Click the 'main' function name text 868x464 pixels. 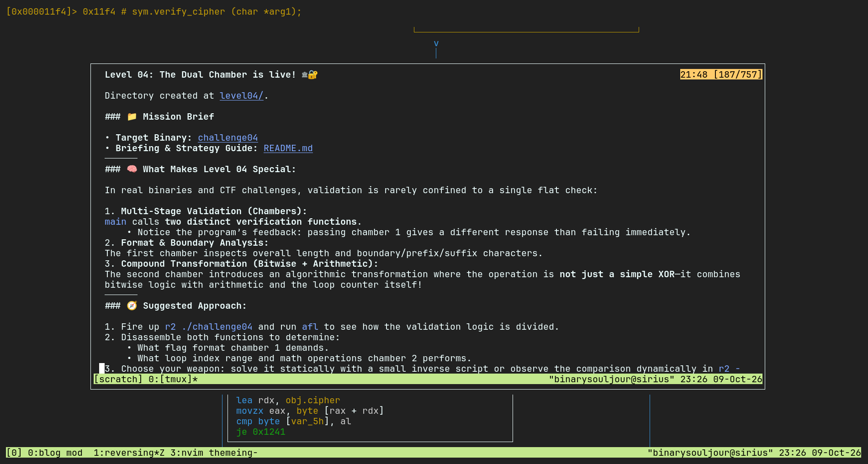[x=115, y=221]
